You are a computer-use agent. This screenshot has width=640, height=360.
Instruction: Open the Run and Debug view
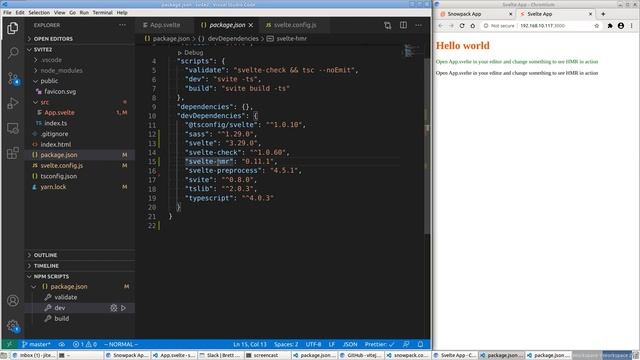13,103
